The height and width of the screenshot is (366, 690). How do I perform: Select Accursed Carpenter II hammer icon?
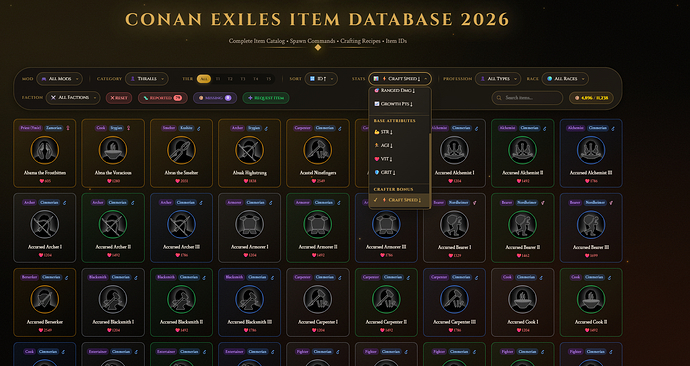[x=386, y=299]
